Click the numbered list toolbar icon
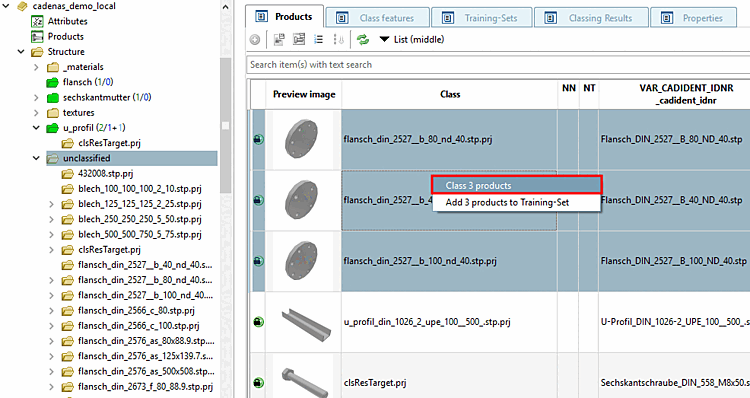750x398 pixels. 319,40
